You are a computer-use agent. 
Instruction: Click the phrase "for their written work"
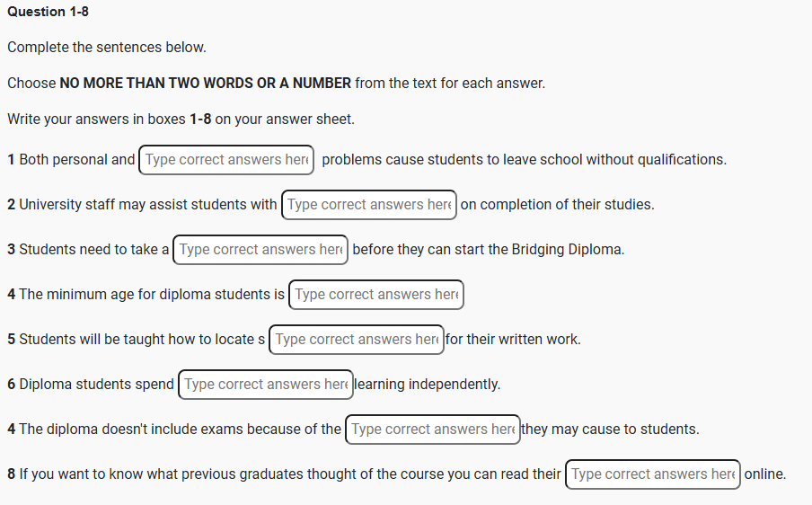(513, 340)
